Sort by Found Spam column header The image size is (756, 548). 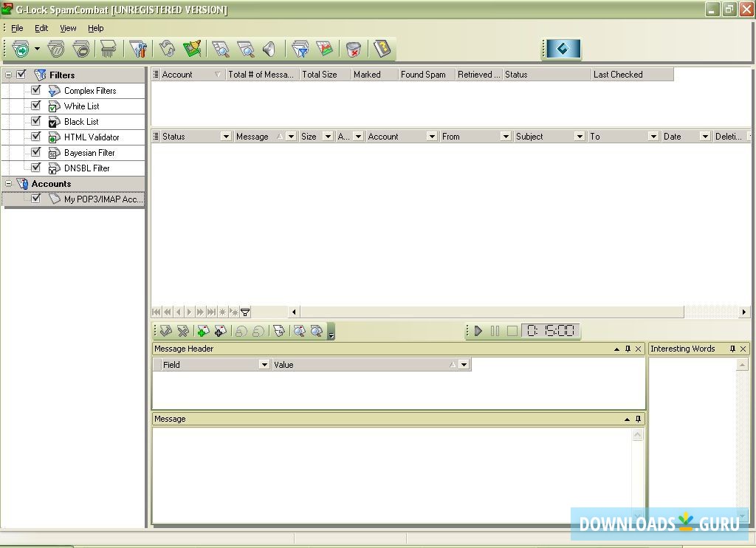coord(427,75)
